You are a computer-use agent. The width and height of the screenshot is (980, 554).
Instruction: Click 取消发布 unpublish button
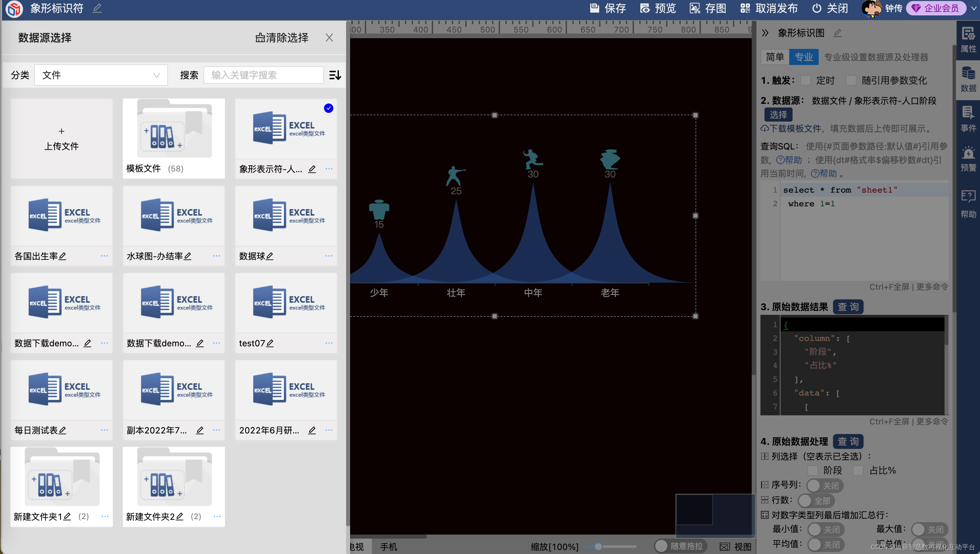point(769,8)
